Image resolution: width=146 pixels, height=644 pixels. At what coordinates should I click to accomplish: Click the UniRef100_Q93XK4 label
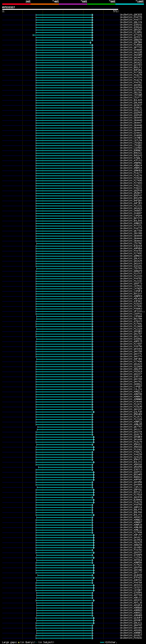pos(131,349)
